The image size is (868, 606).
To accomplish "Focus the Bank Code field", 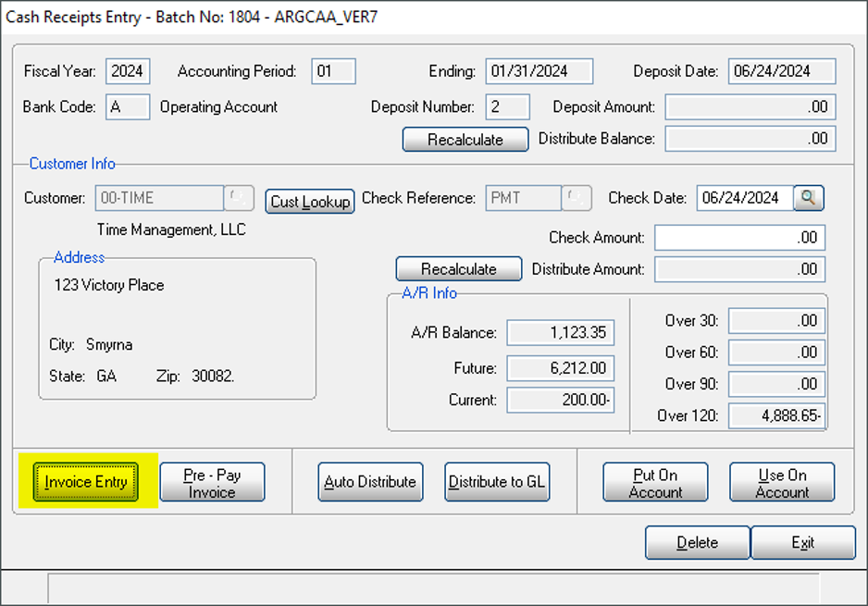I will pyautogui.click(x=128, y=106).
